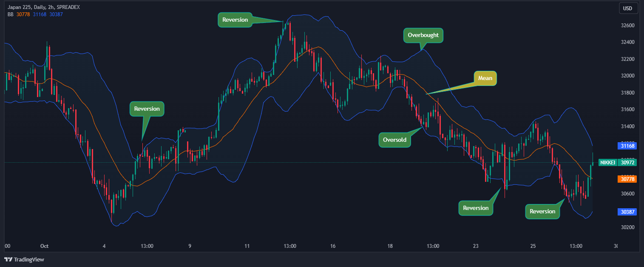
Task: Click the upper band value 31168 in legend
Action: click(x=39, y=14)
